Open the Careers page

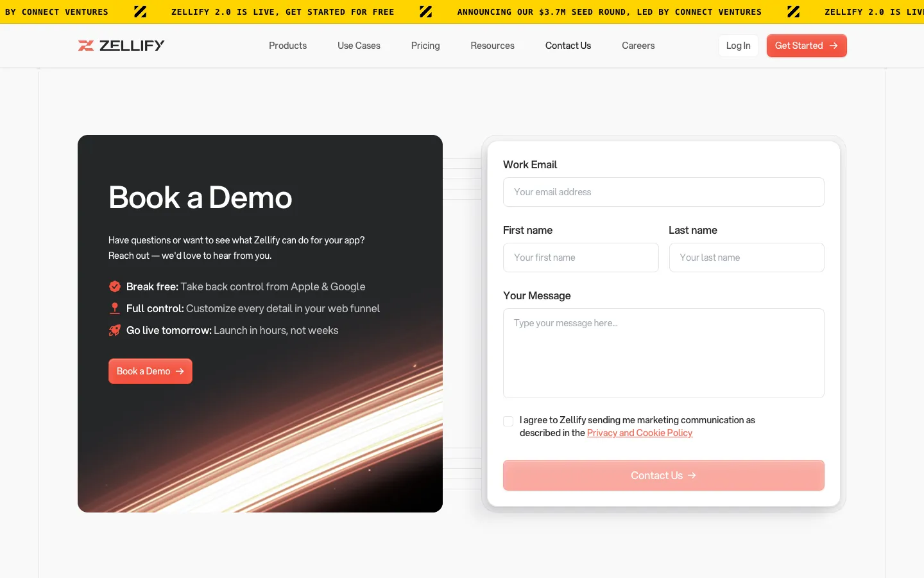[x=638, y=46]
